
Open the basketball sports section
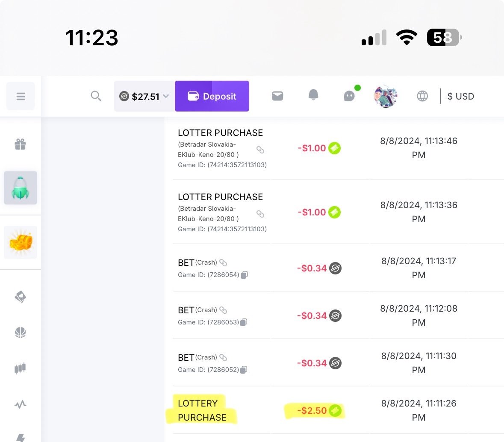pyautogui.click(x=21, y=332)
